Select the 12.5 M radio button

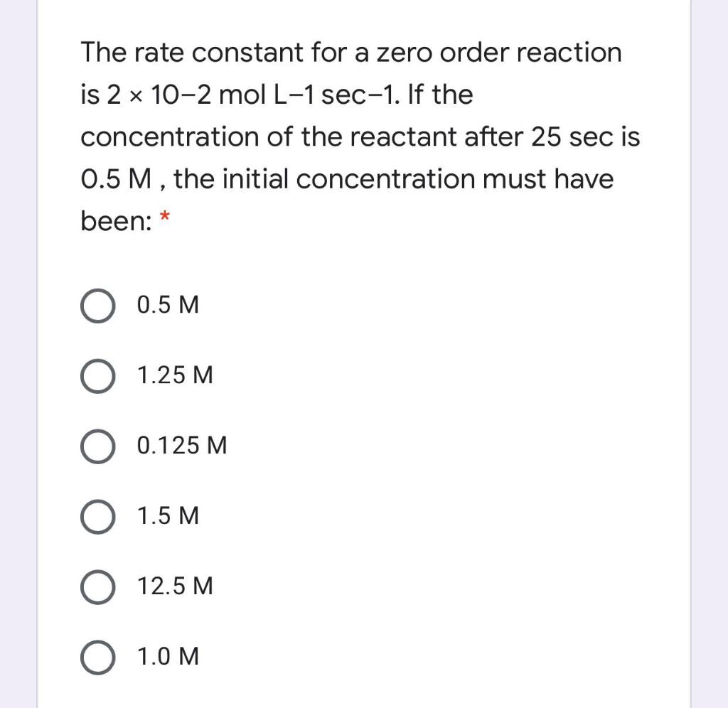pos(98,587)
